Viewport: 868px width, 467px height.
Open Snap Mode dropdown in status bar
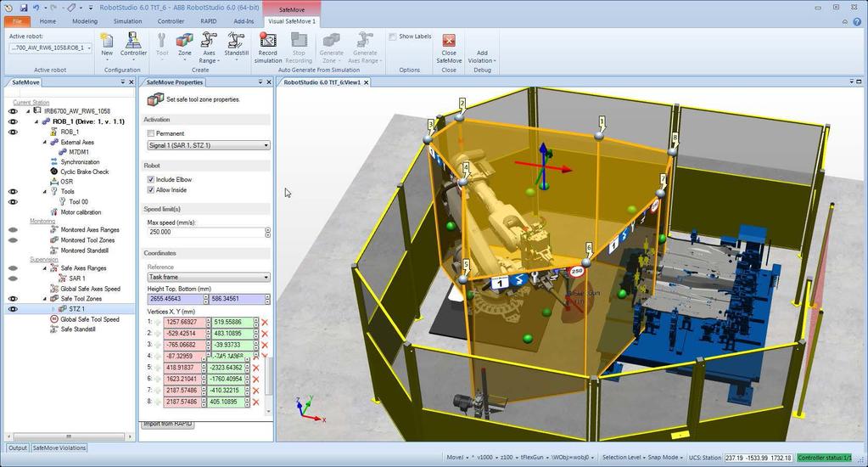[x=664, y=458]
